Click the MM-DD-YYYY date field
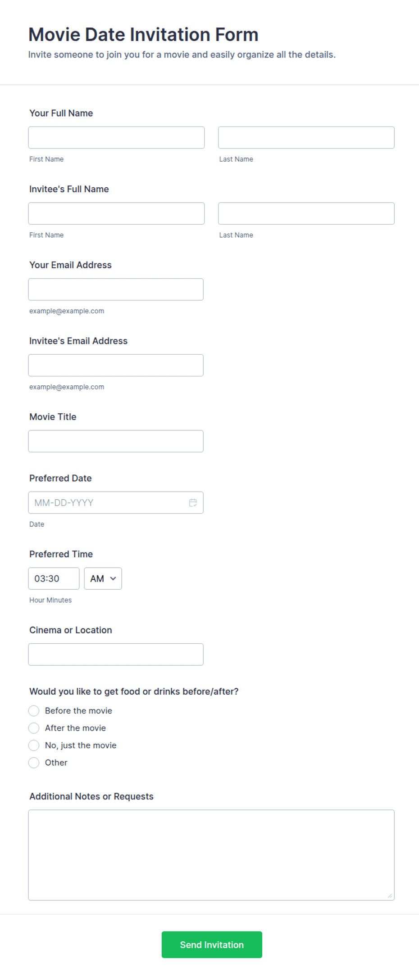 click(x=116, y=502)
